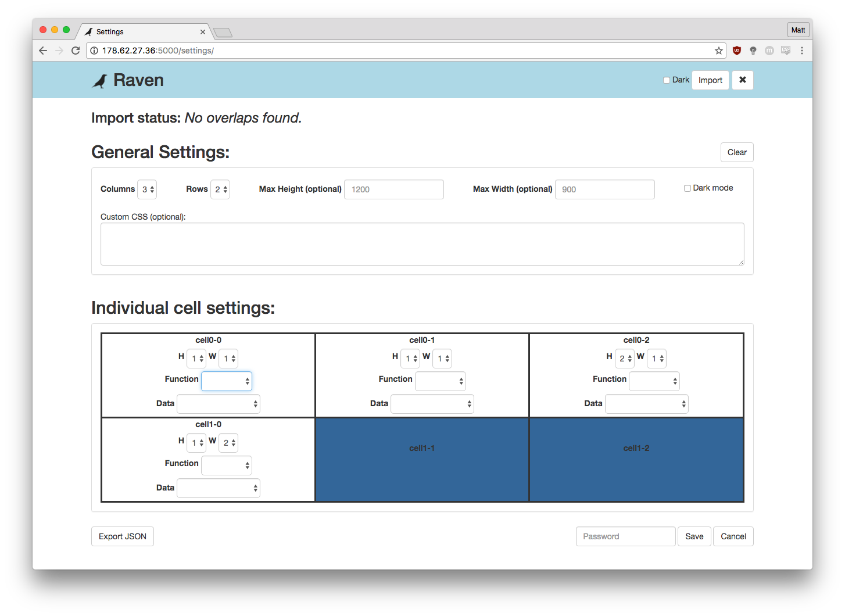Open cell1-0 Function dropdown
Screen dimensions: 845x616
(x=227, y=465)
